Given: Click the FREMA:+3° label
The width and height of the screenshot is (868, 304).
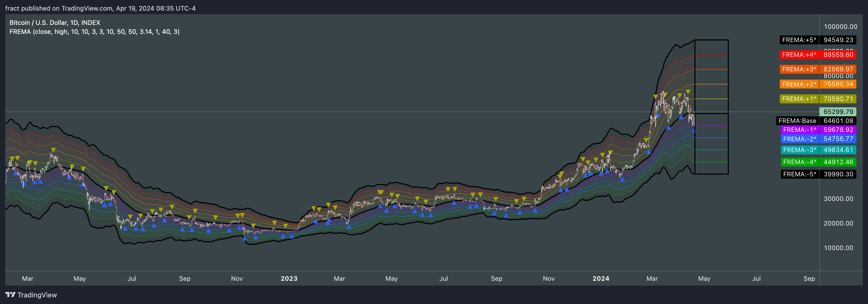Looking at the screenshot, I should [799, 69].
